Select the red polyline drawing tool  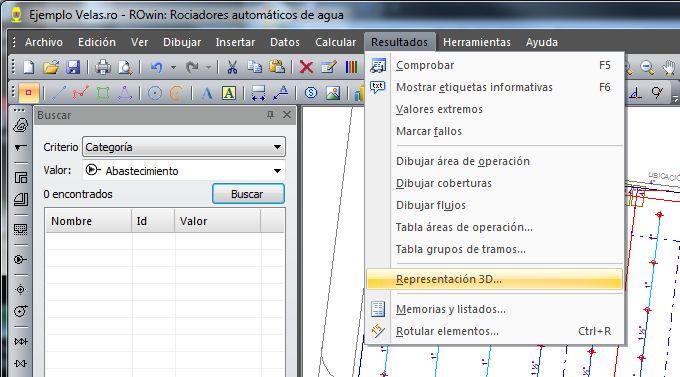coord(81,93)
